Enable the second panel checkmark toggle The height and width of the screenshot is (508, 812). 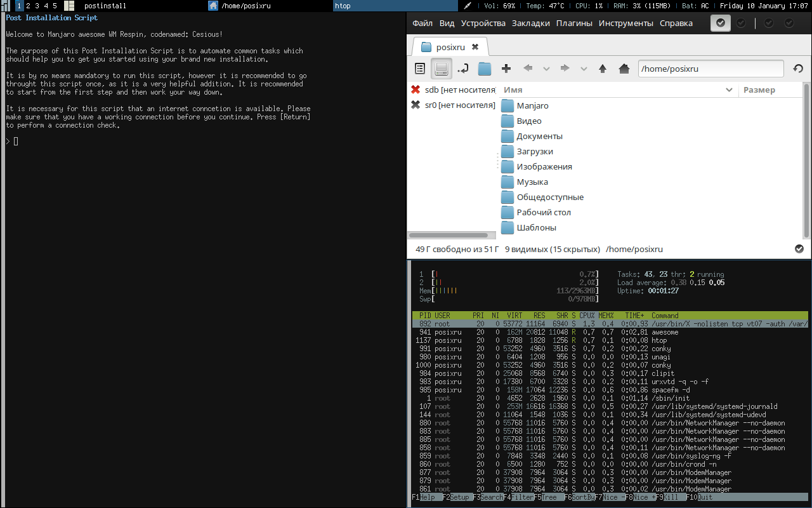741,23
